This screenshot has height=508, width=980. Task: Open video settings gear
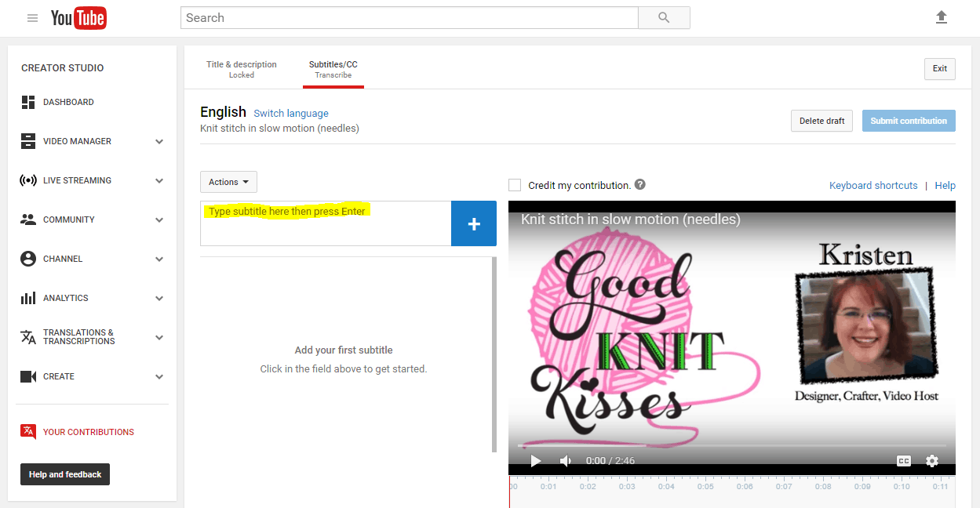click(x=932, y=461)
